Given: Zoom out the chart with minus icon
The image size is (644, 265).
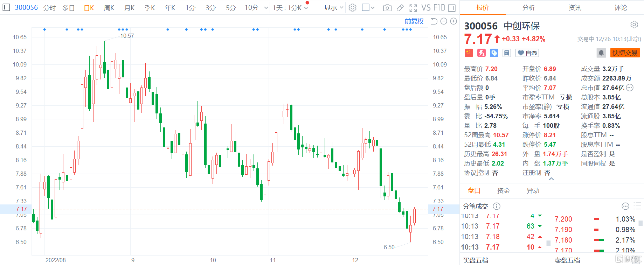Looking at the screenshot, I should point(444,21).
